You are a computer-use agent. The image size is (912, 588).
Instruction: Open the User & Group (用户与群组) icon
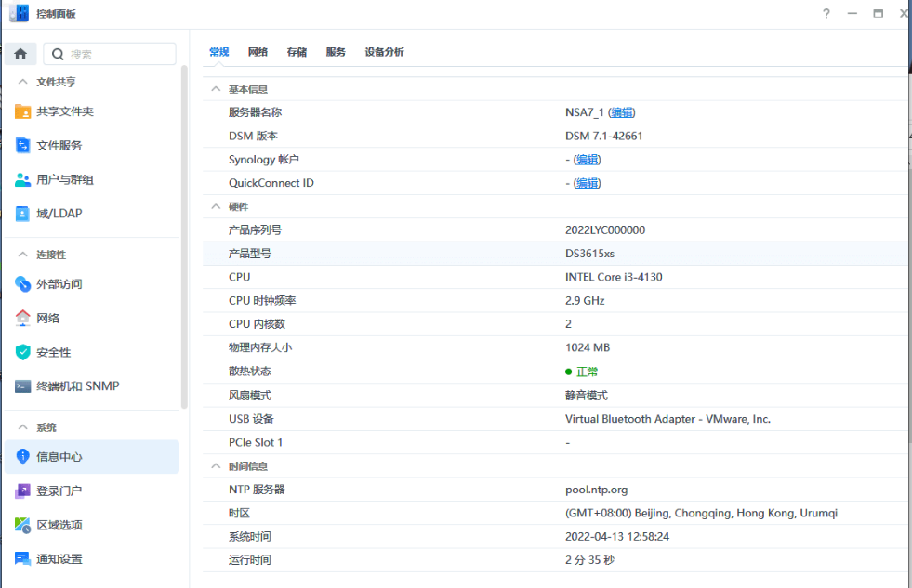pyautogui.click(x=22, y=179)
